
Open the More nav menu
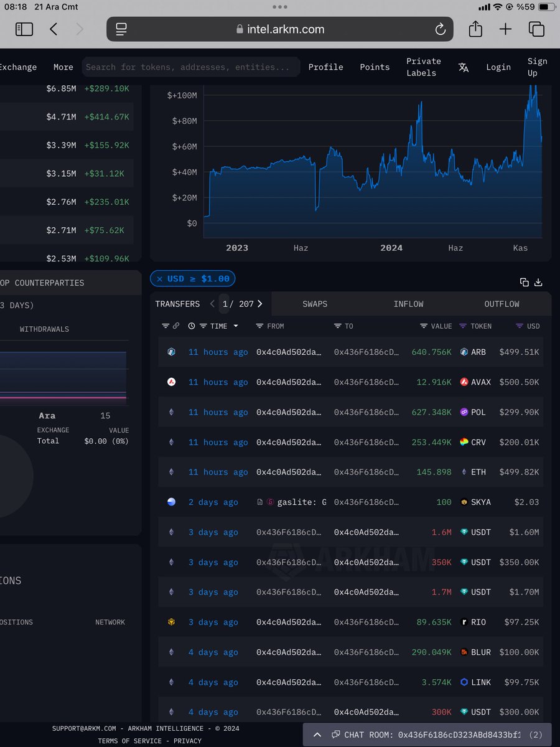[x=63, y=67]
